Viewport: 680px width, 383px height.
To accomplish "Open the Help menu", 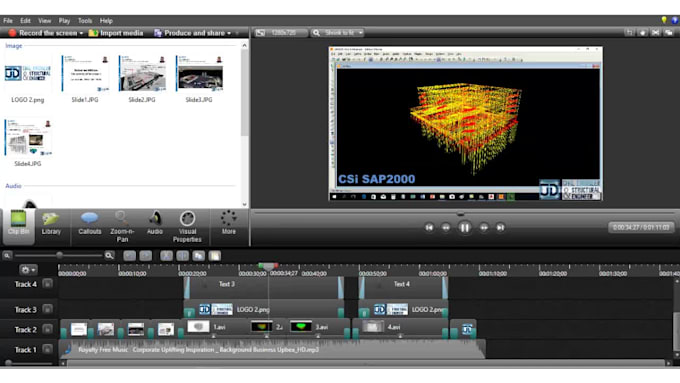I will (x=106, y=21).
